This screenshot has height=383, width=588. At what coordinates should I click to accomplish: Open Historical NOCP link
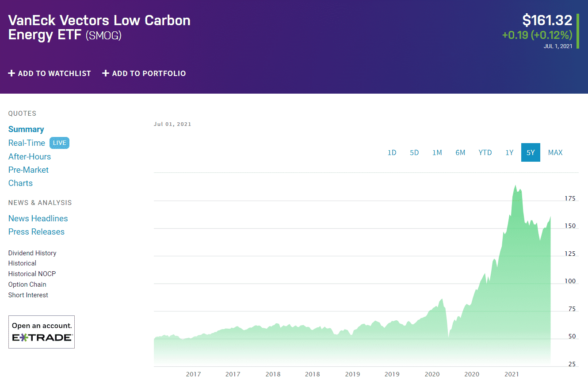(x=32, y=274)
